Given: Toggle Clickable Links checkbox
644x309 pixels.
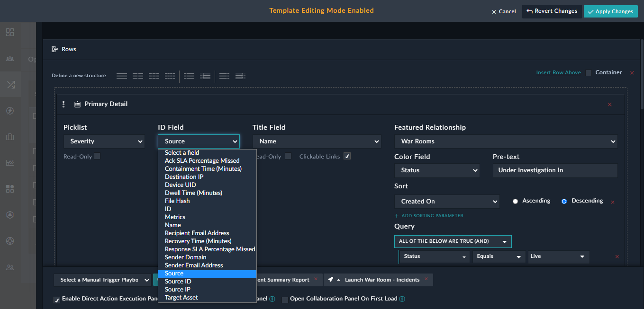Looking at the screenshot, I should pos(347,157).
